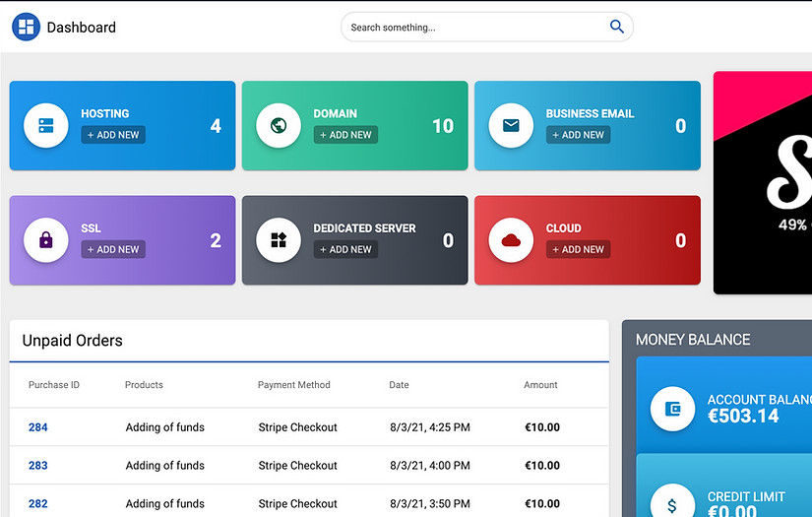Viewport: 812px width, 517px height.
Task: Open purchase ID 283
Action: [x=37, y=465]
